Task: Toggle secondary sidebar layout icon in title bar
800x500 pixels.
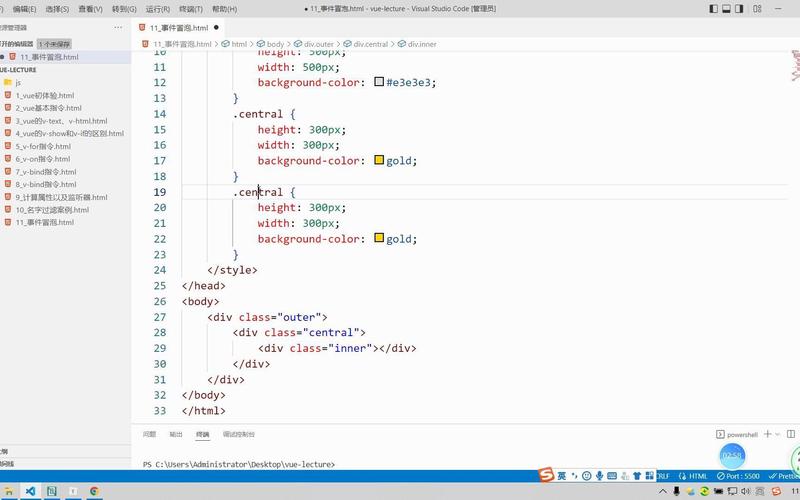Action: tap(739, 9)
